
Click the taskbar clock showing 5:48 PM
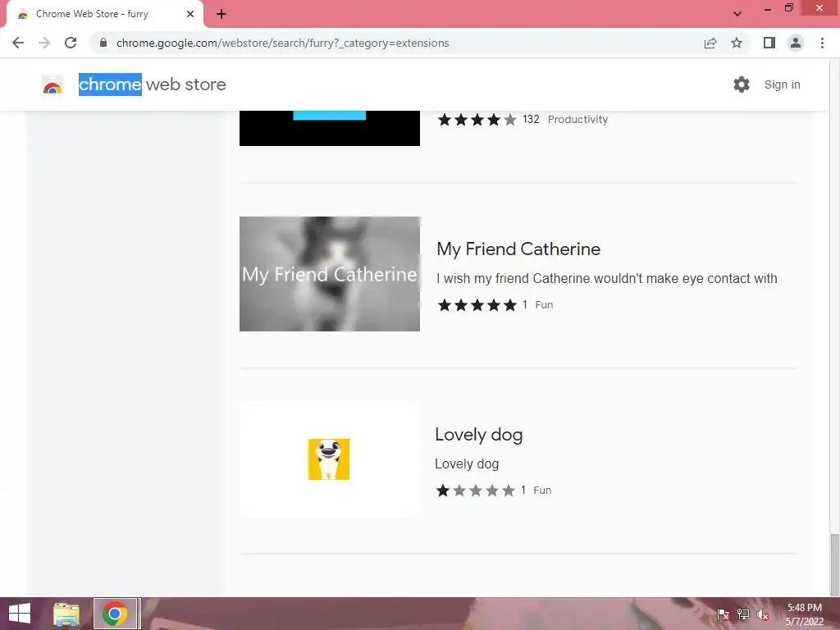coord(804,614)
